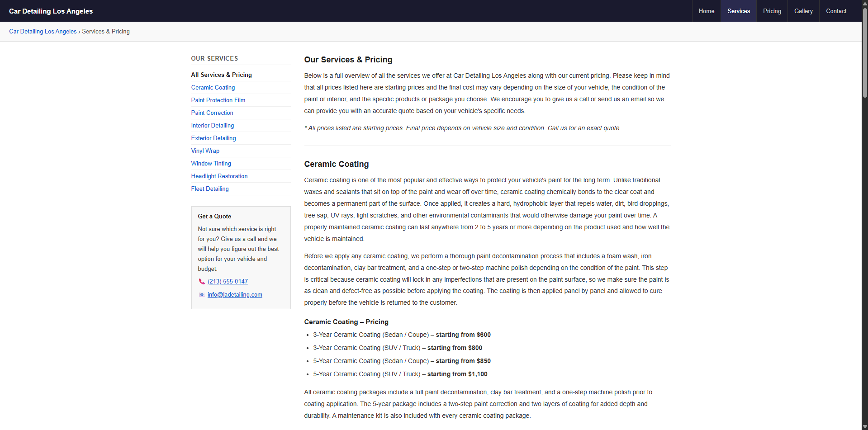Open Ceramic Coating sidebar link
This screenshot has height=430, width=868.
(213, 88)
